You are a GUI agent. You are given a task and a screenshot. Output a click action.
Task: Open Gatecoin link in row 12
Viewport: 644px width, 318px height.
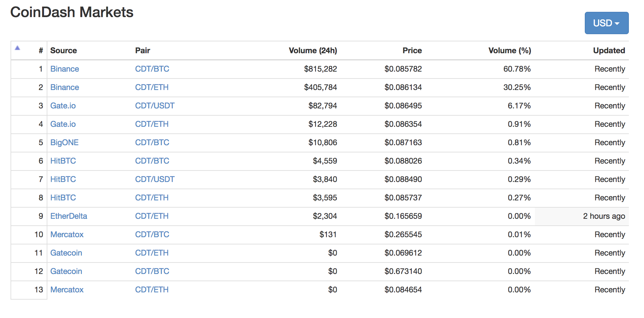(x=66, y=271)
